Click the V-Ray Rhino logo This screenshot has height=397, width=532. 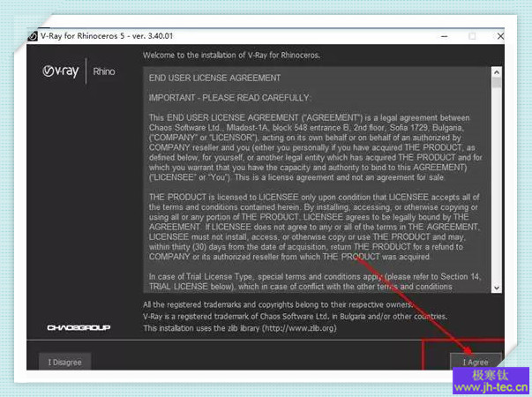[79, 71]
